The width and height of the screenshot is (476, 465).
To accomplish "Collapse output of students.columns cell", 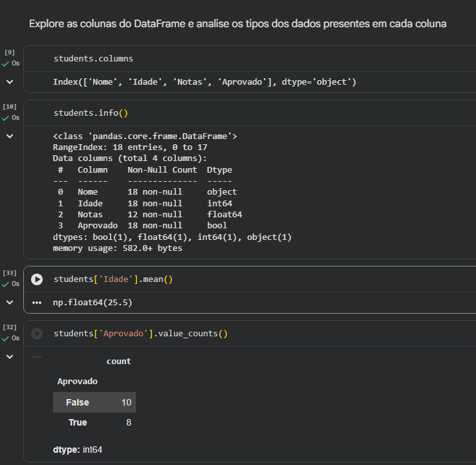I will 10,82.
